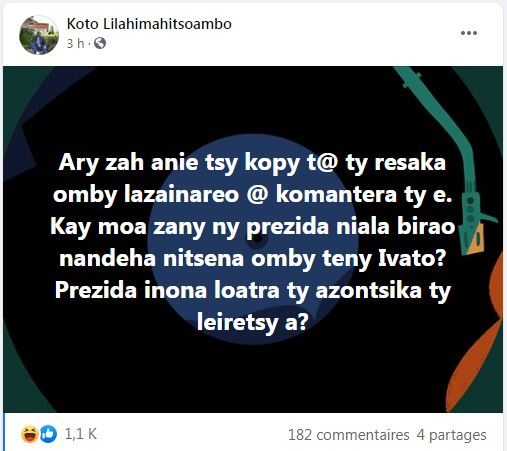Show the 4 partages list

(451, 435)
